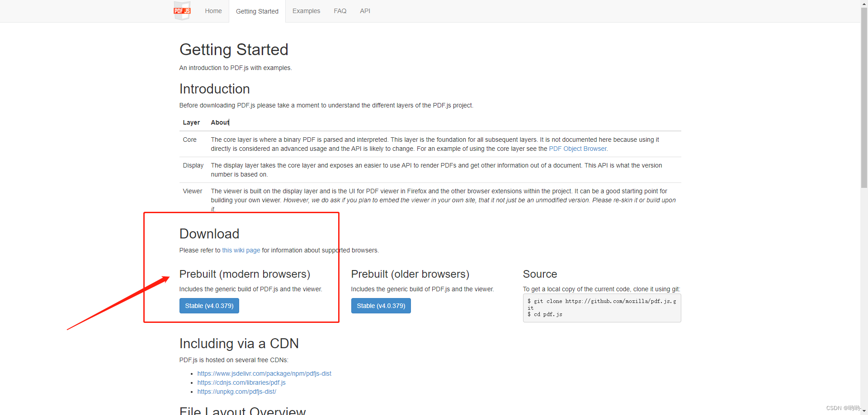The height and width of the screenshot is (415, 868).
Task: Click the 'Including via a CDN' heading
Action: [x=239, y=344]
